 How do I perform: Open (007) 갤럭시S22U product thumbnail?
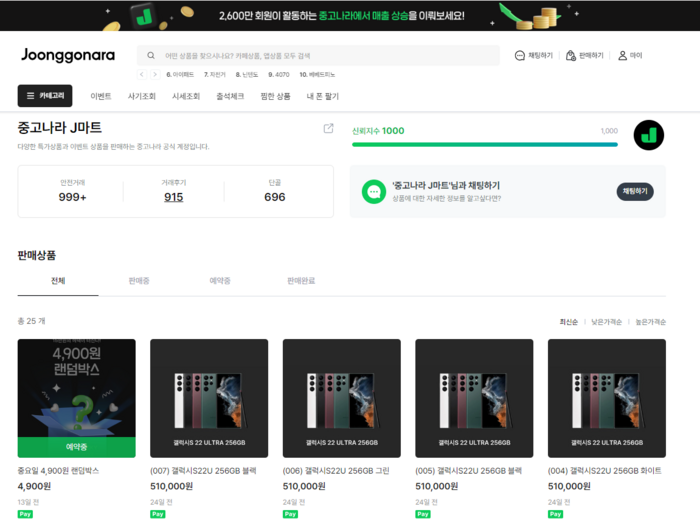pyautogui.click(x=209, y=398)
